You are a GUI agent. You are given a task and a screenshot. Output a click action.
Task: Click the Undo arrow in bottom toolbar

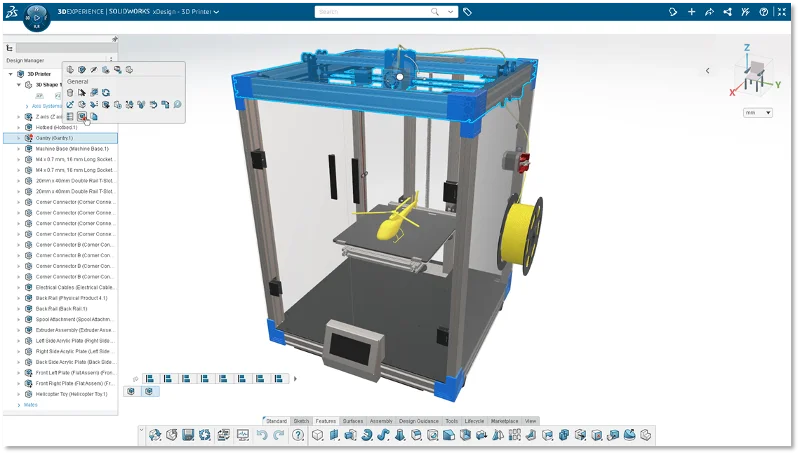263,435
